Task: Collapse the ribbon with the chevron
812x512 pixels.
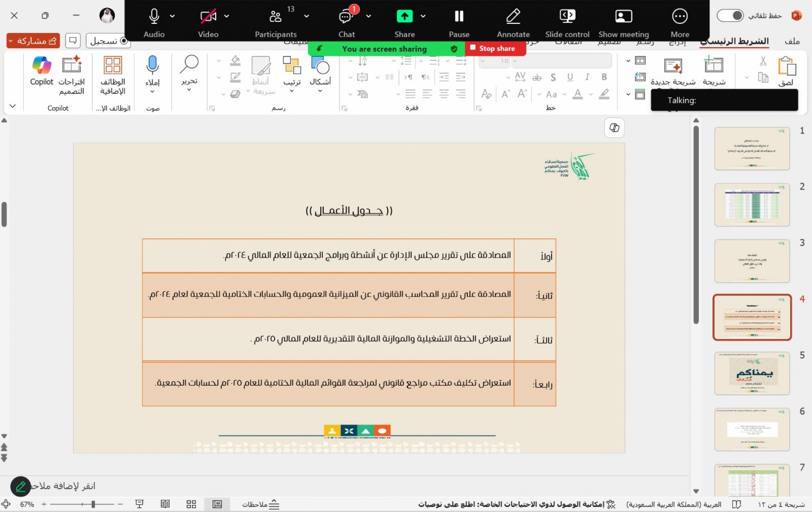Action: (12, 106)
